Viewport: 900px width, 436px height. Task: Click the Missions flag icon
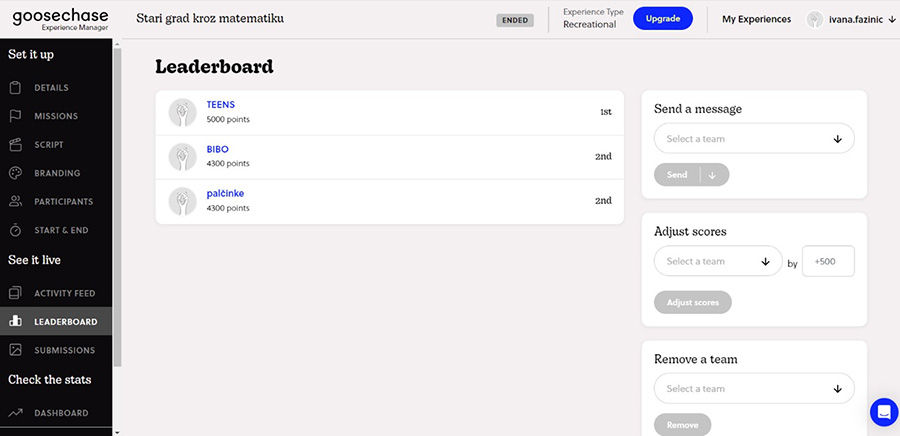tap(15, 116)
